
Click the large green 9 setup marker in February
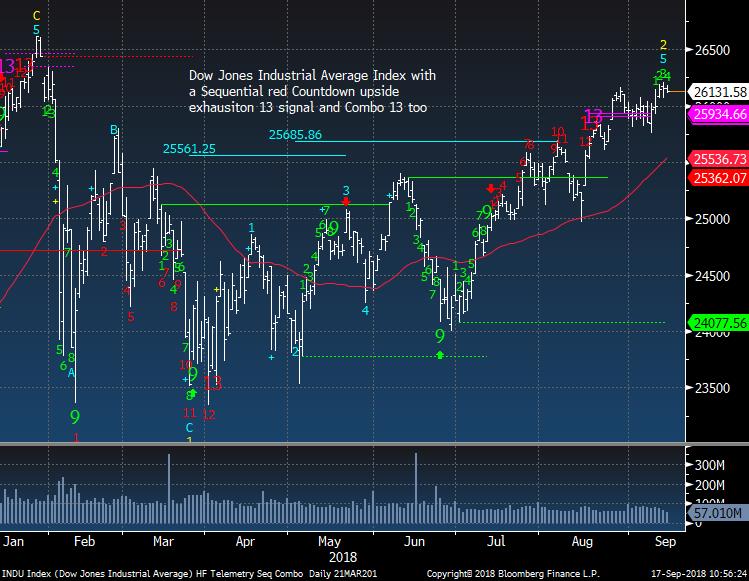pos(75,417)
